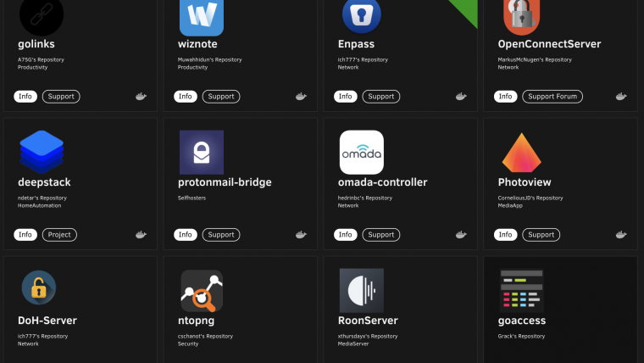644x363 pixels.
Task: Open Support for Photoview
Action: click(x=541, y=235)
